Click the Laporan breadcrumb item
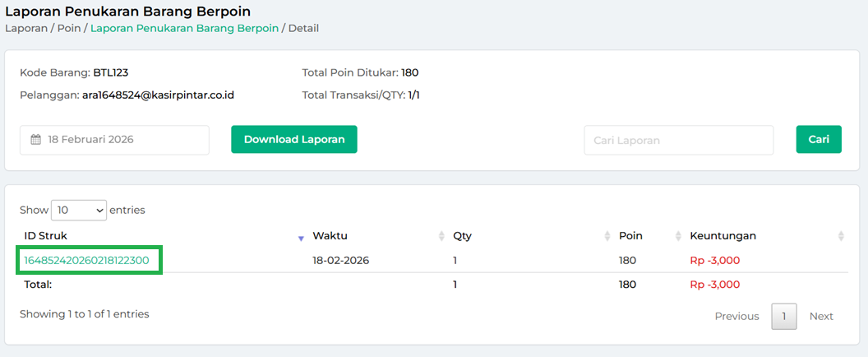The height and width of the screenshot is (357, 868). tap(26, 28)
